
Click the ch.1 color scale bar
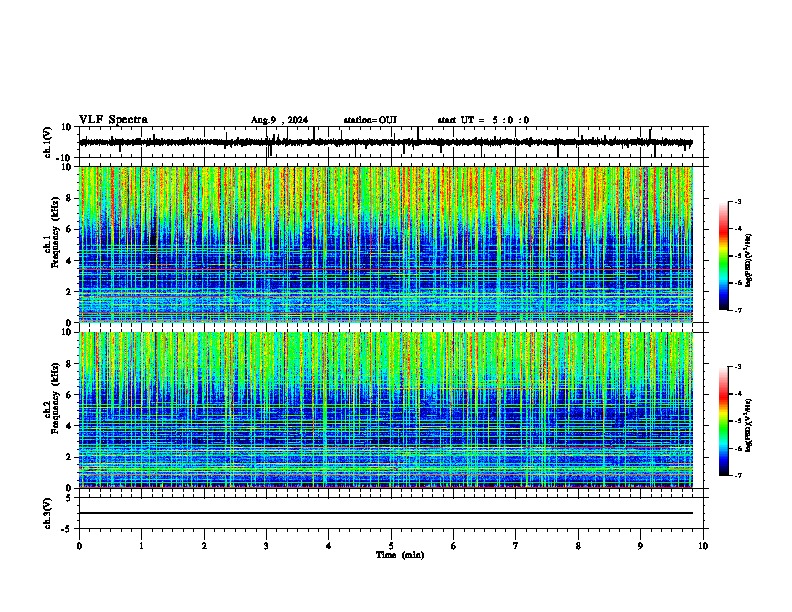pos(724,256)
